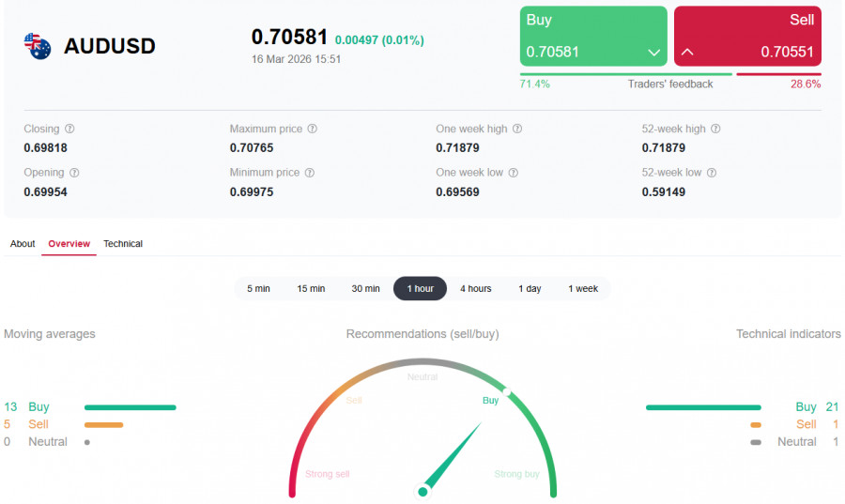Switch to 1 day timeframe
The image size is (845, 504).
(x=530, y=289)
